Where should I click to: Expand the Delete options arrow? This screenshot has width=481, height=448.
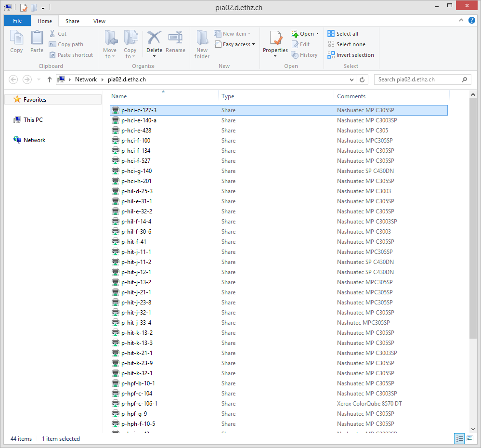[x=154, y=56]
